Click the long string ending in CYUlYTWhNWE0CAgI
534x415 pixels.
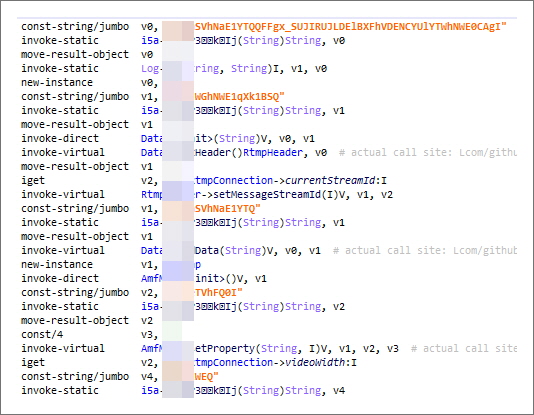(350, 27)
